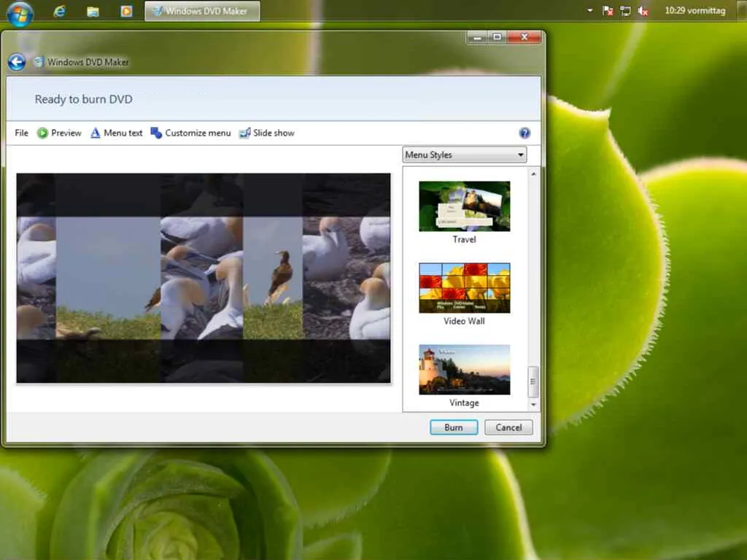Open the blue Help question mark
Image resolution: width=747 pixels, height=560 pixels.
[x=525, y=133]
